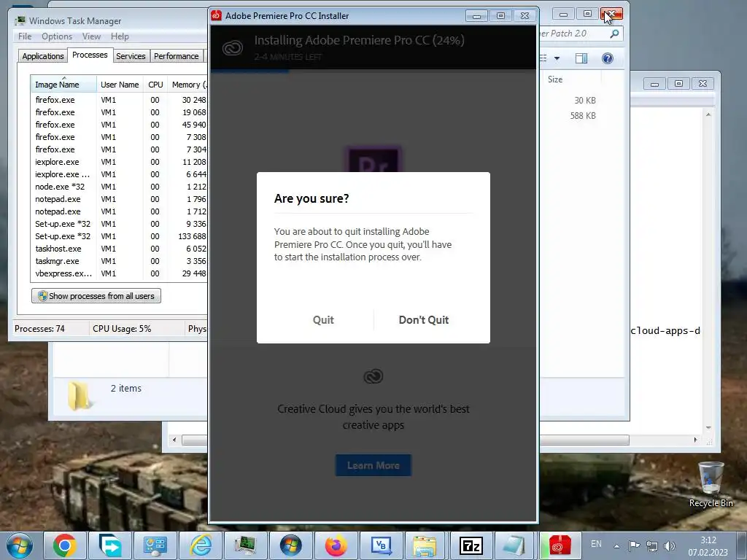This screenshot has width=747, height=560.
Task: Select the 588 KB file size entry
Action: click(583, 116)
